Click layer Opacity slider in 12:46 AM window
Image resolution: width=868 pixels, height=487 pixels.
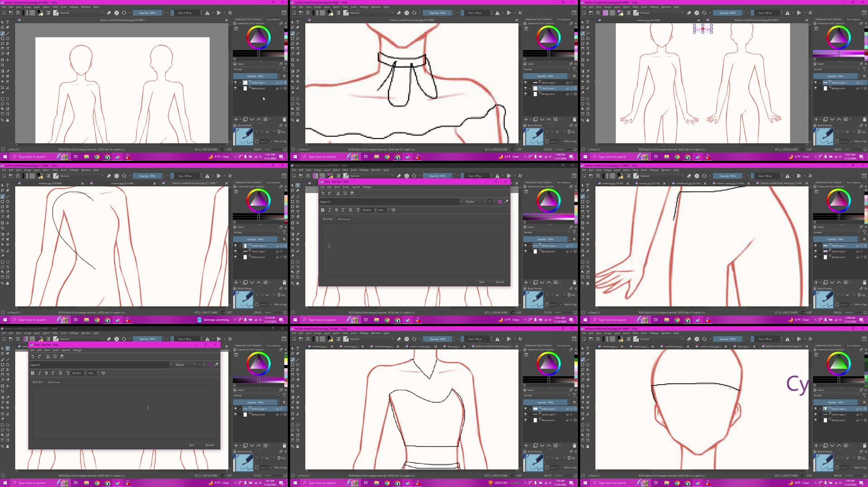tap(835, 239)
